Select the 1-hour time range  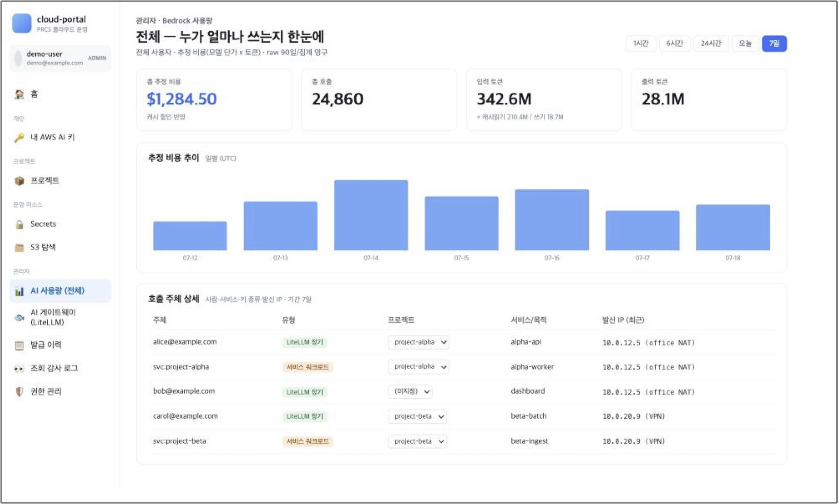tap(641, 43)
